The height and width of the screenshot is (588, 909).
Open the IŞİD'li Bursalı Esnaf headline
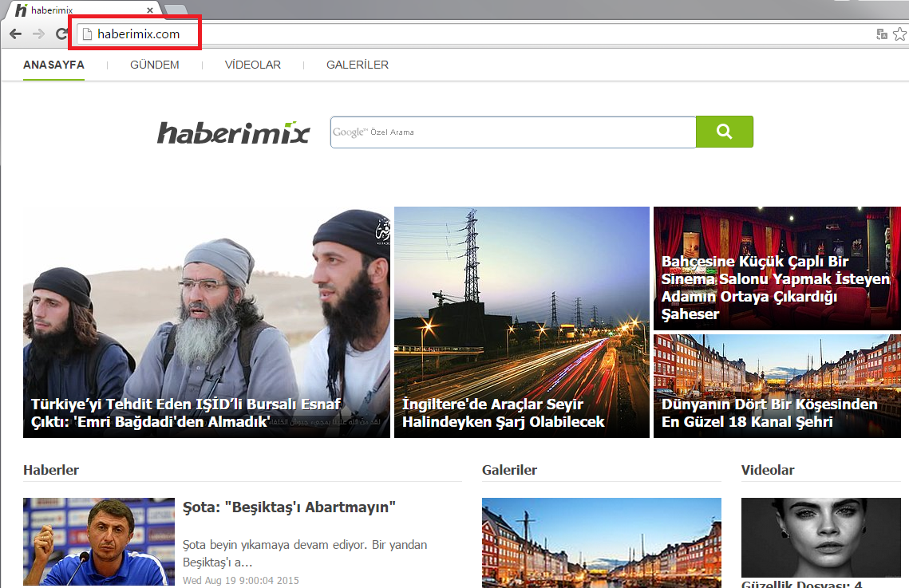click(186, 412)
